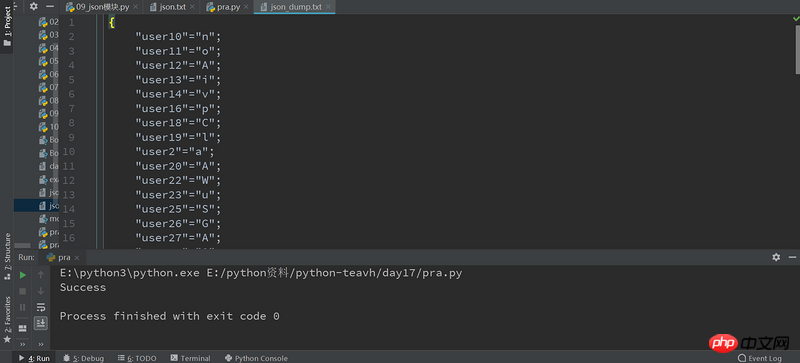The width and height of the screenshot is (800, 363).
Task: Select Python file starting with 03 in tree
Action: pos(49,35)
